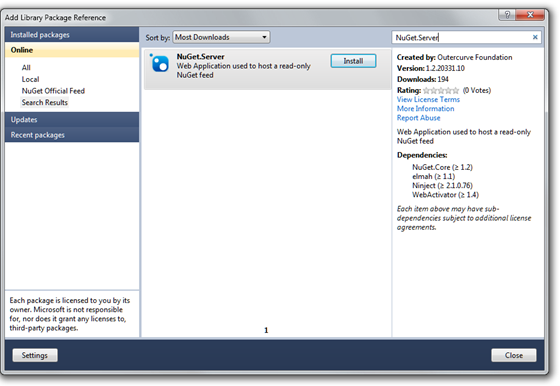Click the Ninject dependency entry
The width and height of the screenshot is (560, 386).
tap(442, 186)
